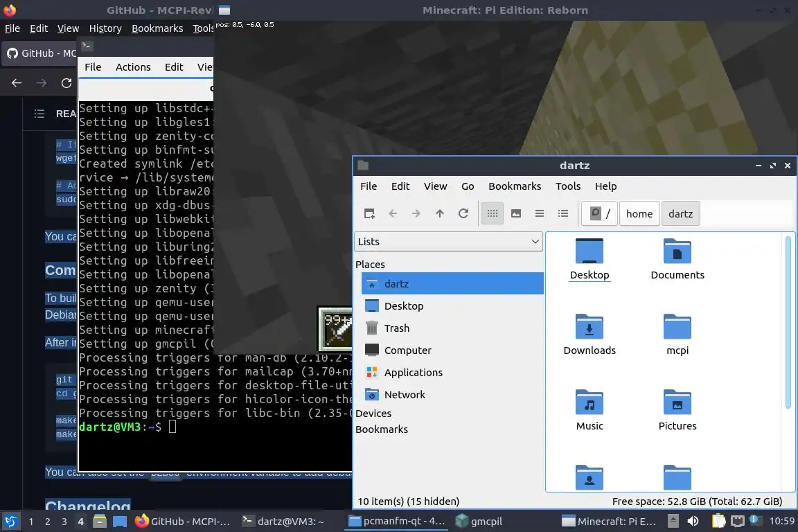This screenshot has width=798, height=532.
Task: Click the file manager Forward arrow
Action: [416, 213]
